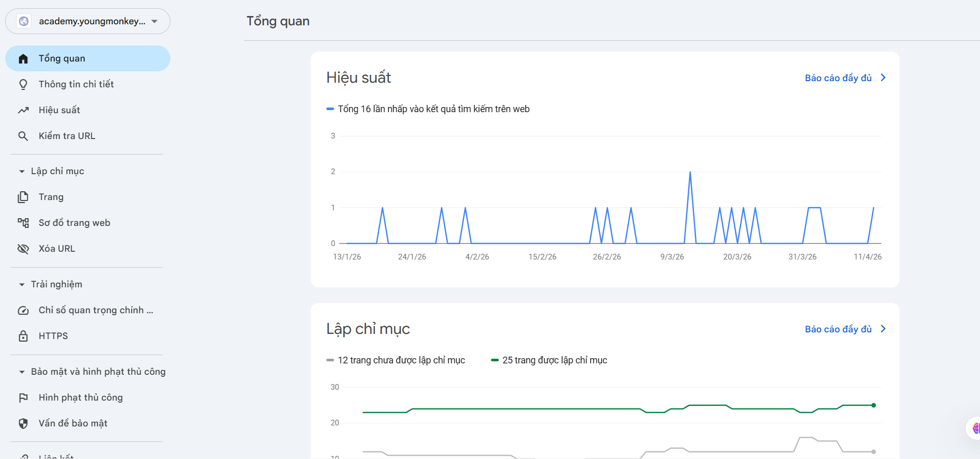Open Báo cáo đầy đủ for Hiệu suất
Screen dimensions: 980x459
click(845, 78)
